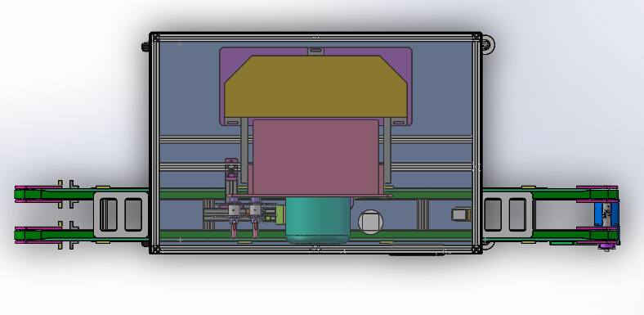The width and height of the screenshot is (644, 315).
Task: Select the olive-yellow hood panel
Action: [x=315, y=87]
